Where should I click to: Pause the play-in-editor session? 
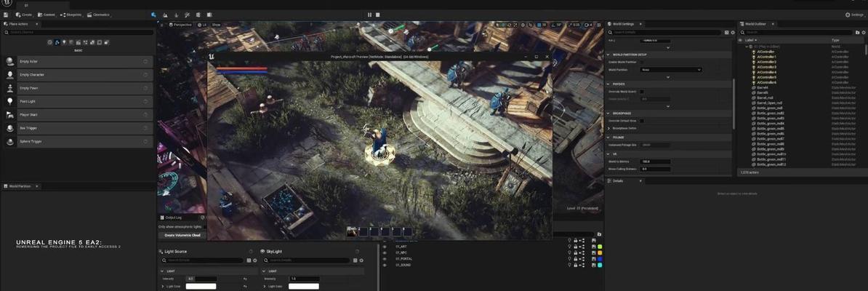(x=370, y=15)
